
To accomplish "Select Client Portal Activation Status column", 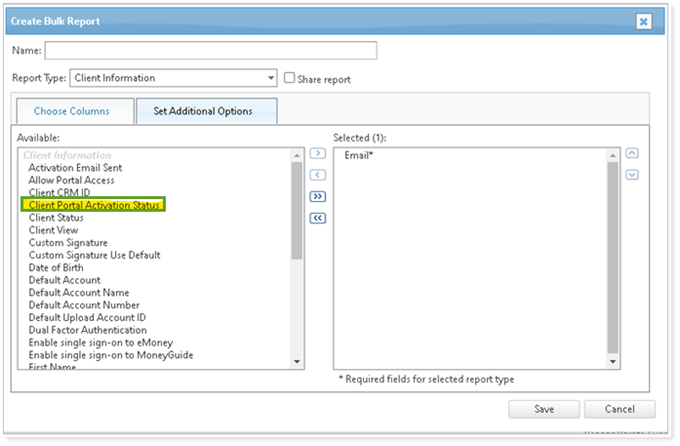I will tap(95, 205).
